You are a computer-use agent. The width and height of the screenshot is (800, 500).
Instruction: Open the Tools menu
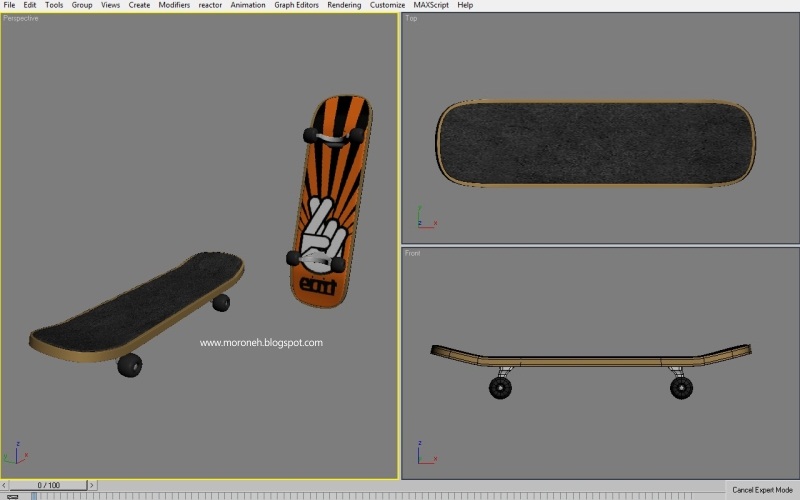[54, 5]
